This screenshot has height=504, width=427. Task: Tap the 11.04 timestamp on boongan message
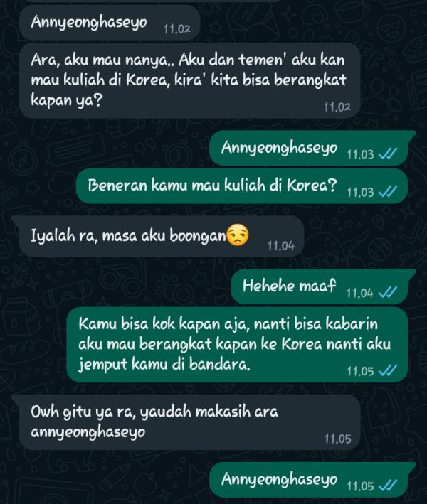pos(281,246)
